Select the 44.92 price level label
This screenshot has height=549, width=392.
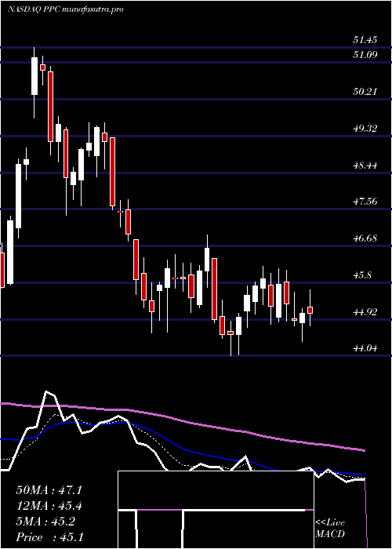(365, 312)
